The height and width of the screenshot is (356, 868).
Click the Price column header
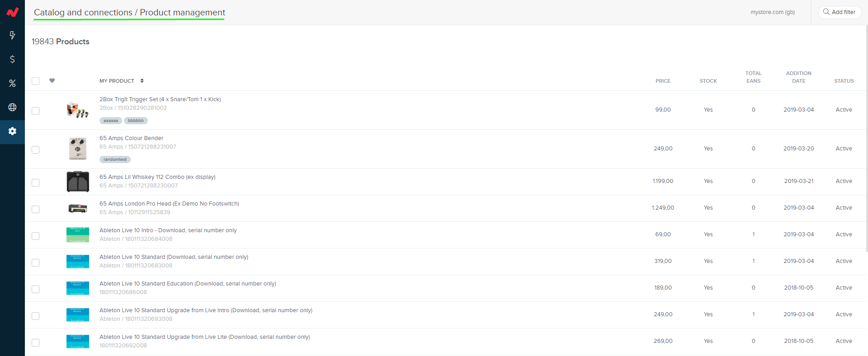(663, 81)
